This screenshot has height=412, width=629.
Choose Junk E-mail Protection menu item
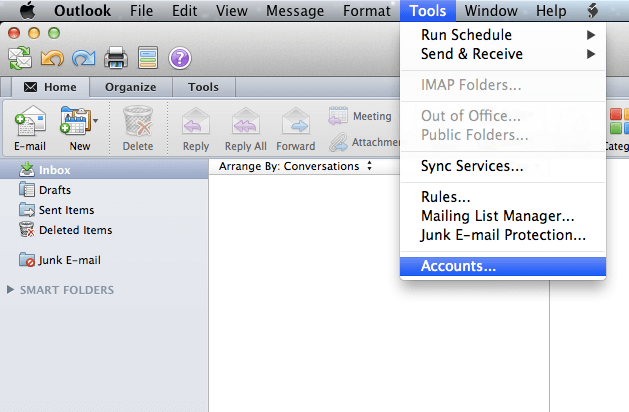pyautogui.click(x=503, y=235)
